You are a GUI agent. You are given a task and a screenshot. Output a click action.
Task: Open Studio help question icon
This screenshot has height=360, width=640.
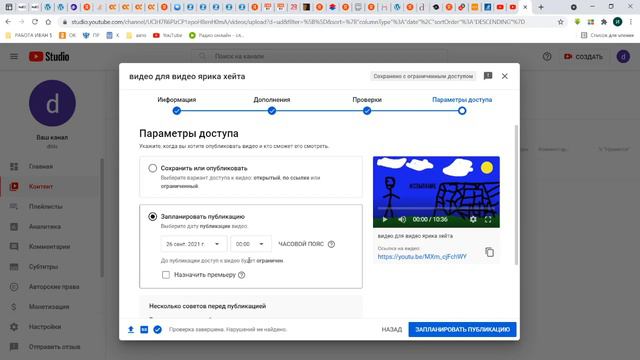(547, 57)
